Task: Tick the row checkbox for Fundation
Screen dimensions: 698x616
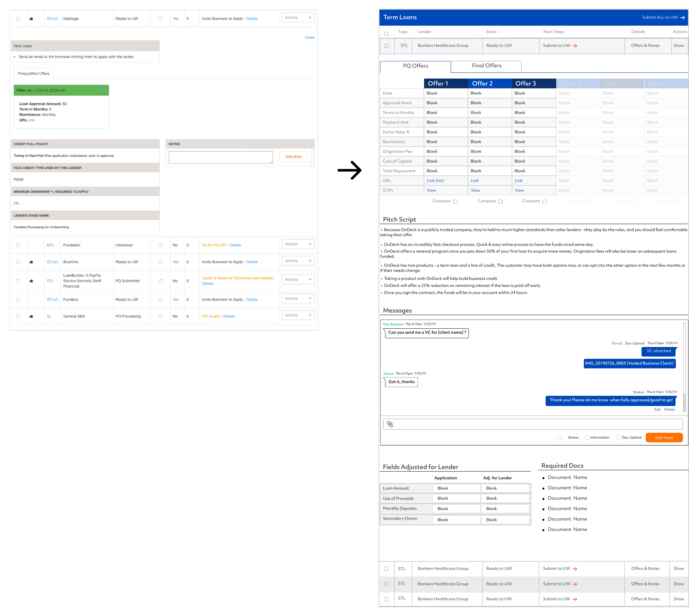Action: (x=18, y=245)
